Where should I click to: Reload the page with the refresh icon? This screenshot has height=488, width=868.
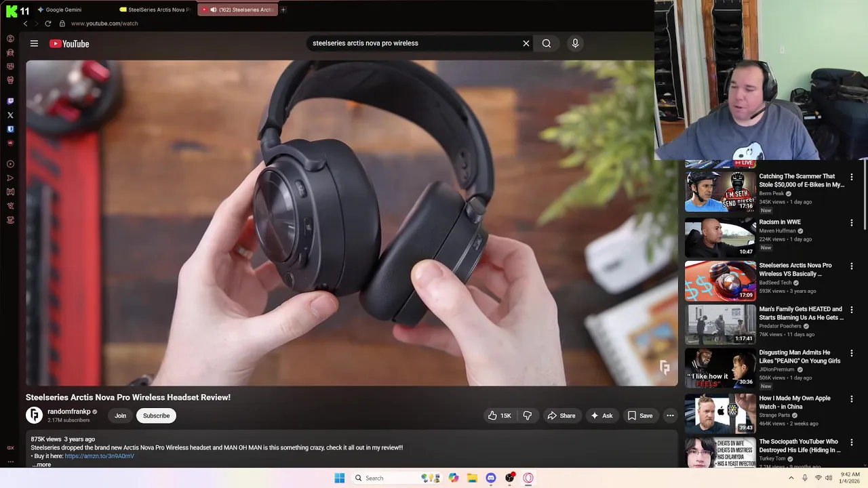click(47, 23)
